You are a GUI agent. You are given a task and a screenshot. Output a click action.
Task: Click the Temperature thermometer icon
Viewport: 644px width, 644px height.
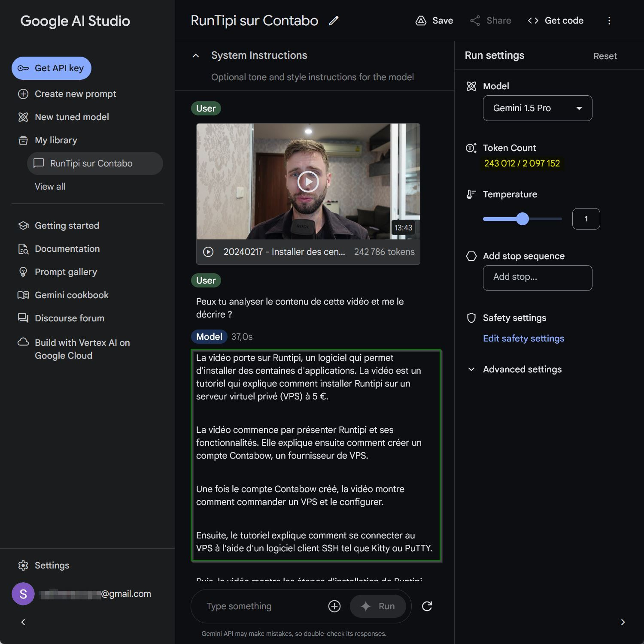click(471, 194)
